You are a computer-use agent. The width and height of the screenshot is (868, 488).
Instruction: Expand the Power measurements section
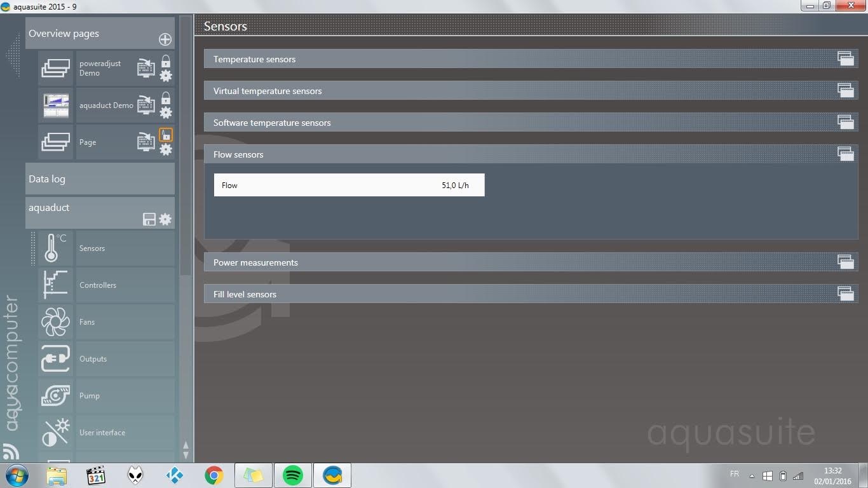[530, 262]
